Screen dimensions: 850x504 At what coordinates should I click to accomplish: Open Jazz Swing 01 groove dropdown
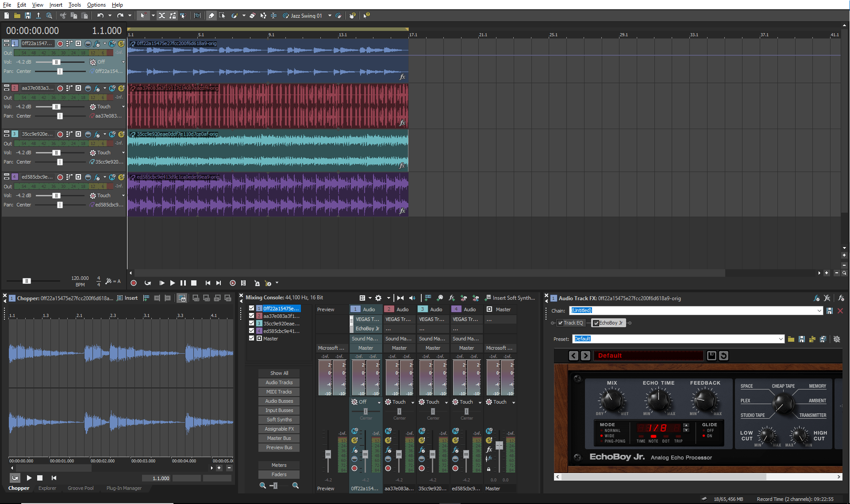[x=330, y=15]
